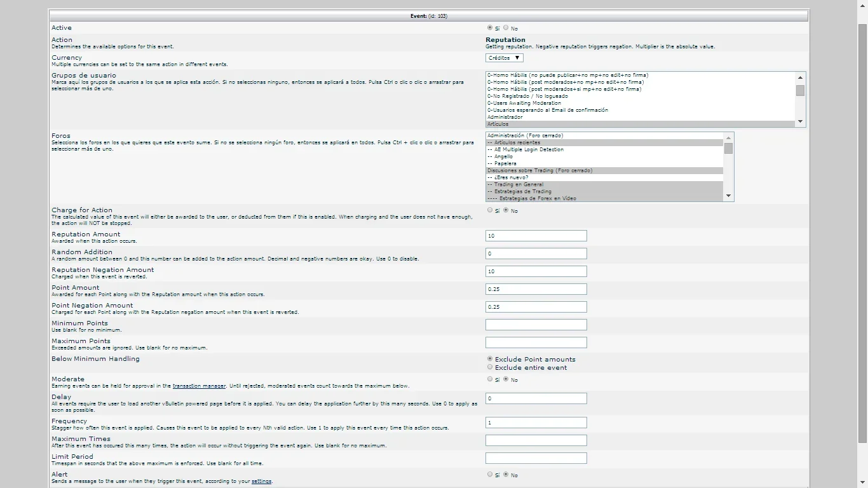Click the Maximum Times input field
868x488 pixels.
pos(536,440)
